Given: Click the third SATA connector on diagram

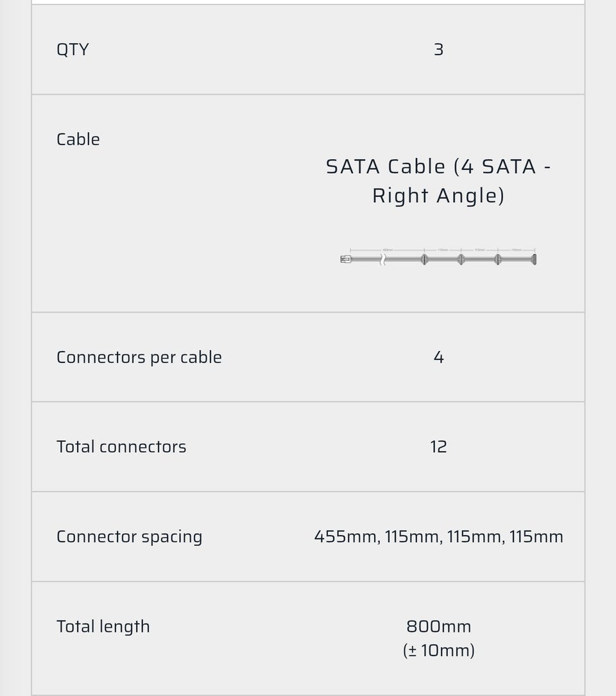Looking at the screenshot, I should 497,259.
